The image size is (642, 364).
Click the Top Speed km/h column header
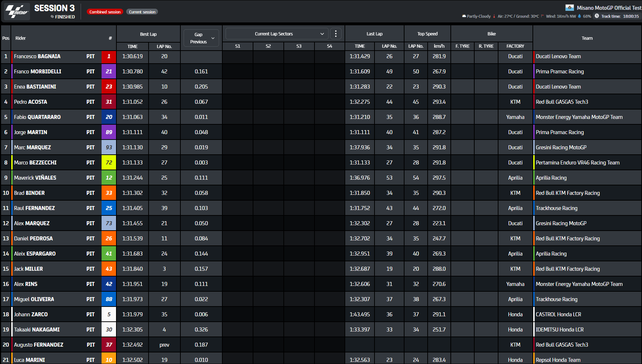(439, 46)
